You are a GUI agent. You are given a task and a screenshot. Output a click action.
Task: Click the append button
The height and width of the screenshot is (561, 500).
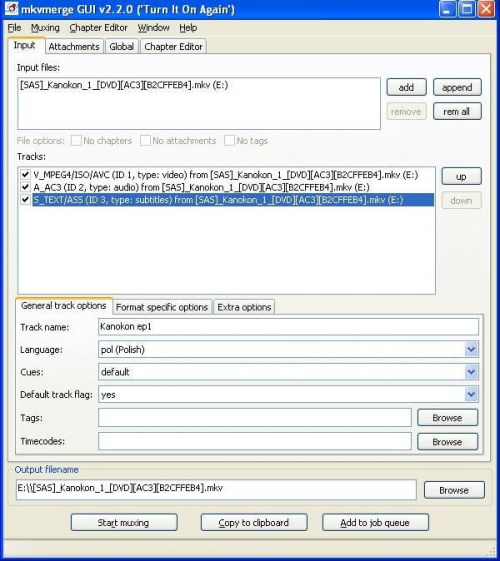[457, 87]
